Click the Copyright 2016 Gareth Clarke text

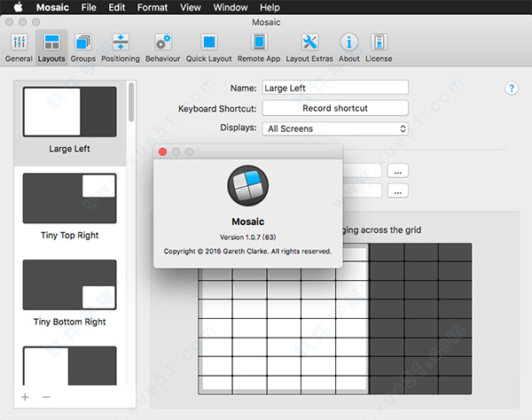pyautogui.click(x=247, y=251)
